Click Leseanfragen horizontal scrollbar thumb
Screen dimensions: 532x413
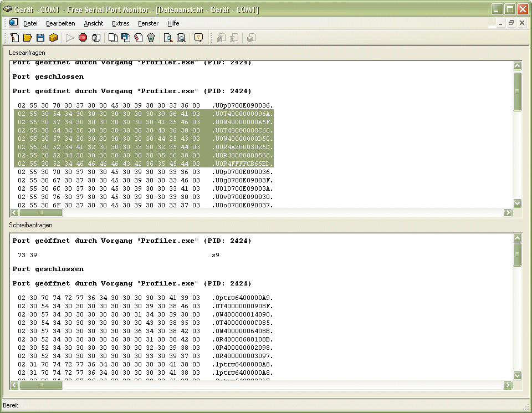[41, 213]
